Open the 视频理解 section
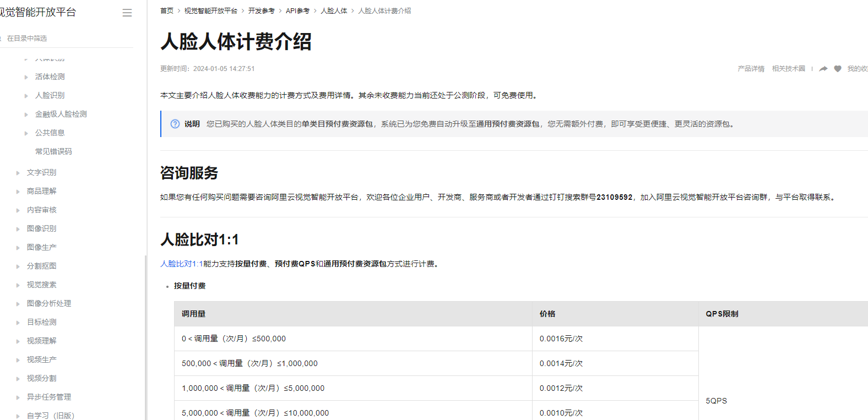 (x=42, y=341)
